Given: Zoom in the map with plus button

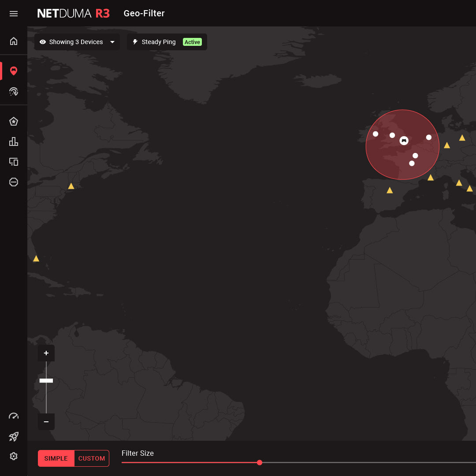Looking at the screenshot, I should point(46,353).
